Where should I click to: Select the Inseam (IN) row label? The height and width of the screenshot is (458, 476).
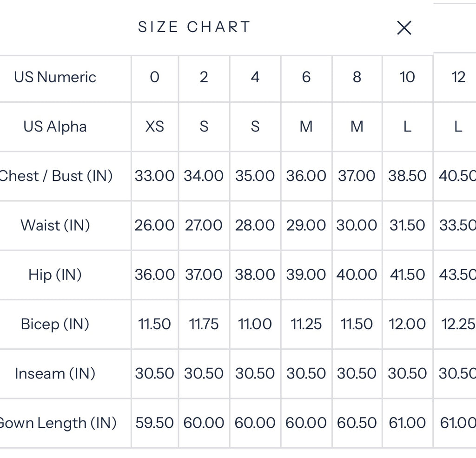point(55,373)
